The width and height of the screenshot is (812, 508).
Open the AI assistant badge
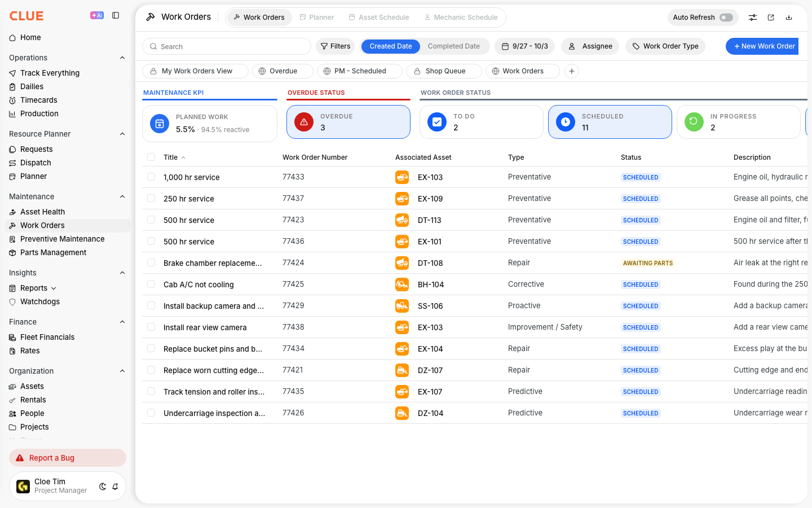[97, 15]
